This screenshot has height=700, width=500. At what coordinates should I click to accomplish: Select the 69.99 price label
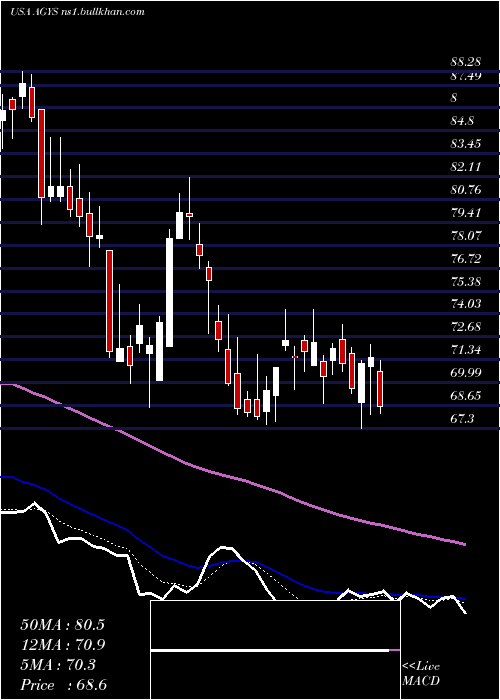(x=466, y=373)
